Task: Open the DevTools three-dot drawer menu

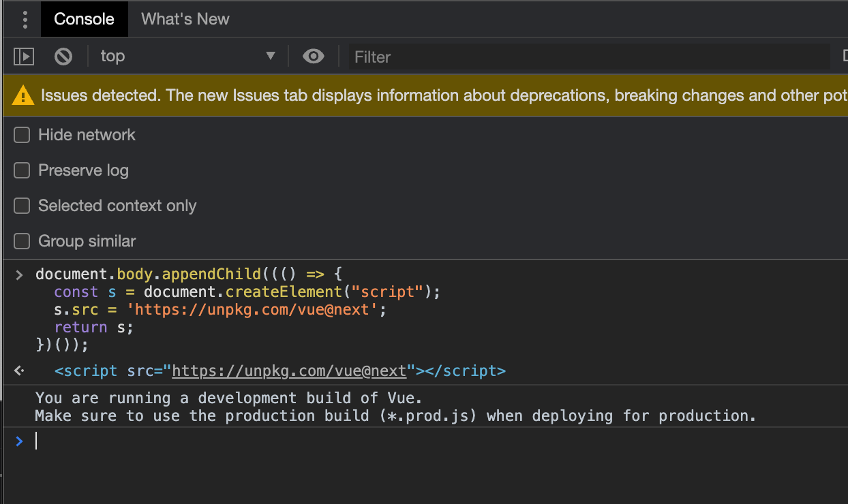Action: pyautogui.click(x=25, y=19)
